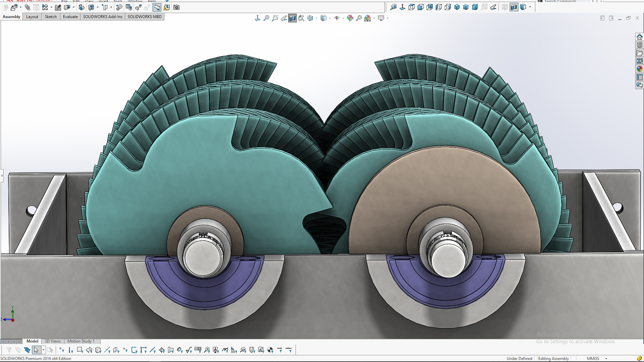This screenshot has height=362, width=644.
Task: Click the paperclip attach icon in assembly toolbar
Action: (28, 7)
